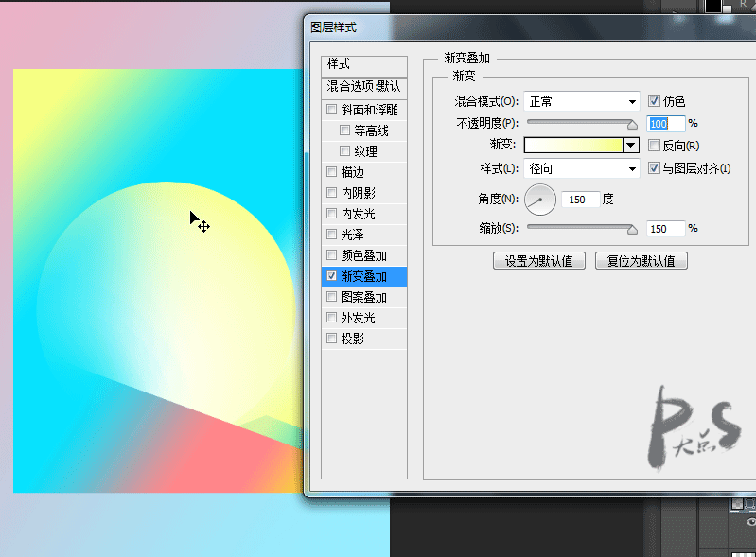Click the gradient preview swatch
Viewport: 756px width, 557px height.
point(573,145)
